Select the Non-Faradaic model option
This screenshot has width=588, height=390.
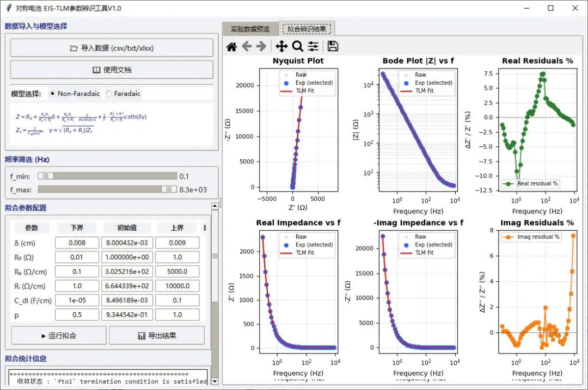[75, 94]
